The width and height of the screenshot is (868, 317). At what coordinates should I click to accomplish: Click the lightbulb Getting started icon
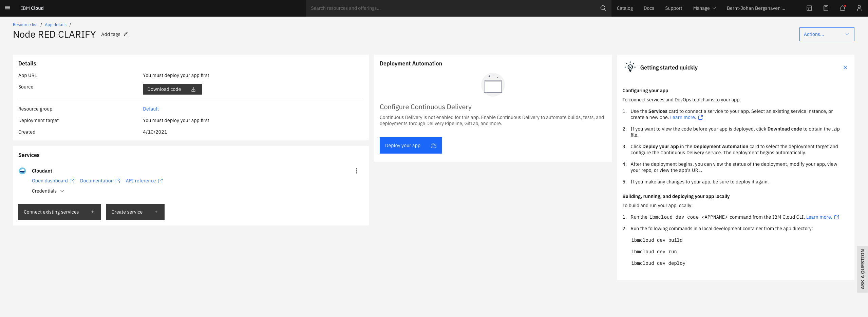pos(630,67)
